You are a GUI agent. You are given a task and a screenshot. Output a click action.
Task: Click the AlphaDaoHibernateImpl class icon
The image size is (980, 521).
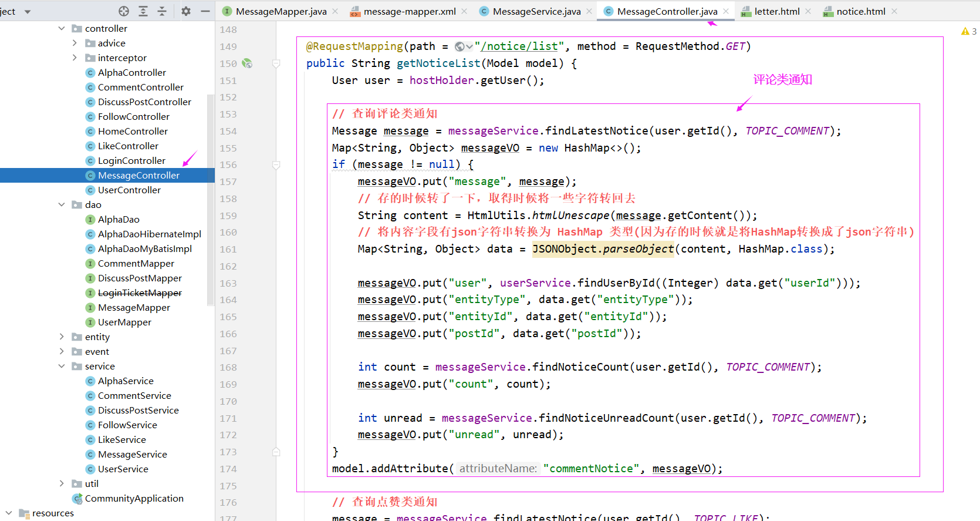[90, 234]
